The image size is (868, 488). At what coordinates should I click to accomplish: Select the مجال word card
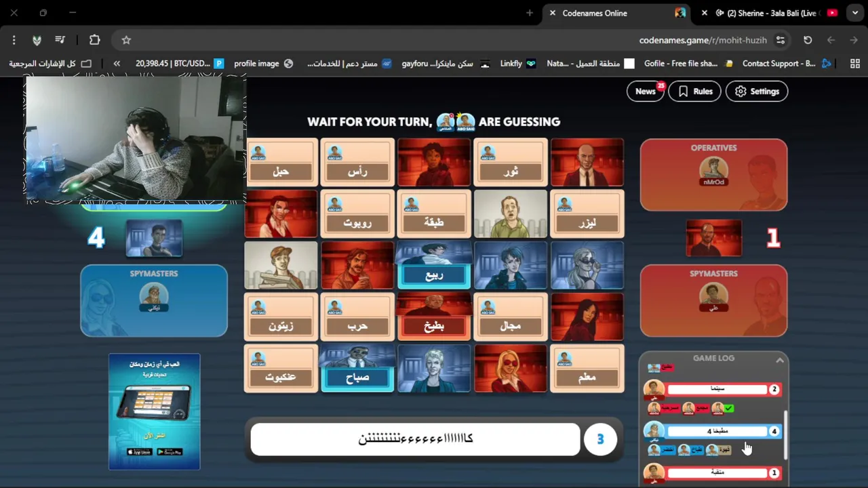click(x=511, y=317)
